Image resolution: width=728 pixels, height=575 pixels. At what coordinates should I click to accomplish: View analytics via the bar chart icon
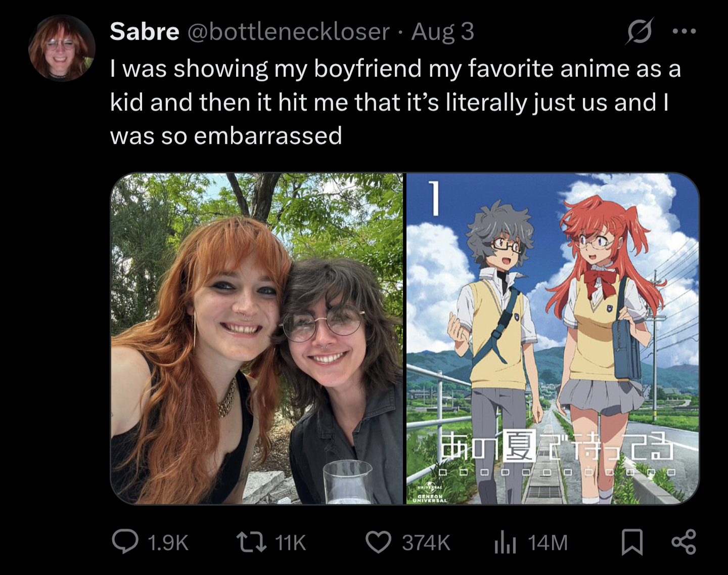point(505,542)
